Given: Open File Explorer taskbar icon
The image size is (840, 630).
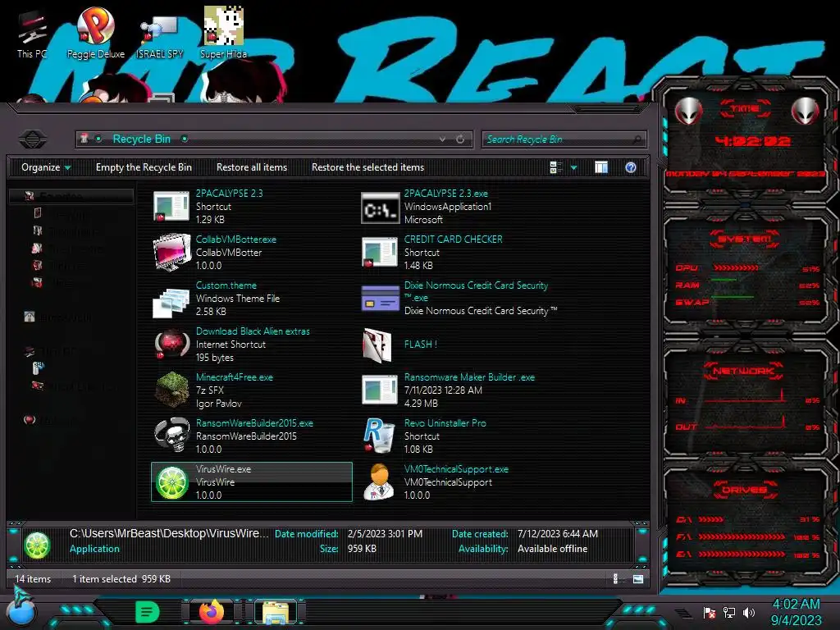Looking at the screenshot, I should point(276,612).
